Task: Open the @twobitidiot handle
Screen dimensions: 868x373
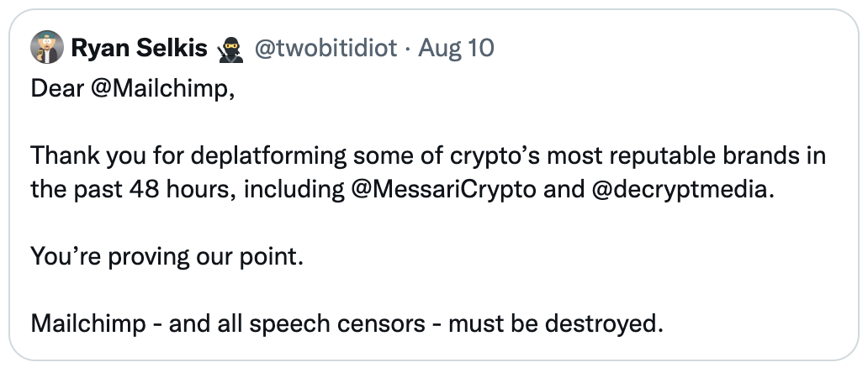Action: click(x=324, y=49)
